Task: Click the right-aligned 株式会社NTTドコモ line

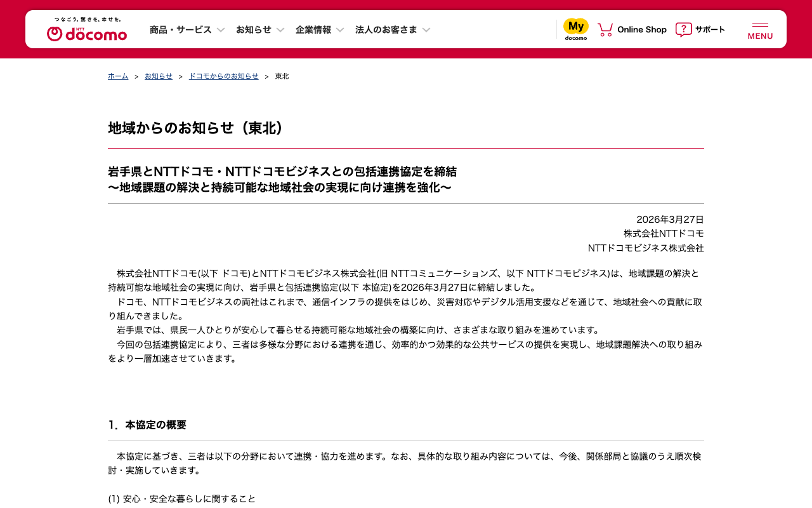Action: click(664, 234)
